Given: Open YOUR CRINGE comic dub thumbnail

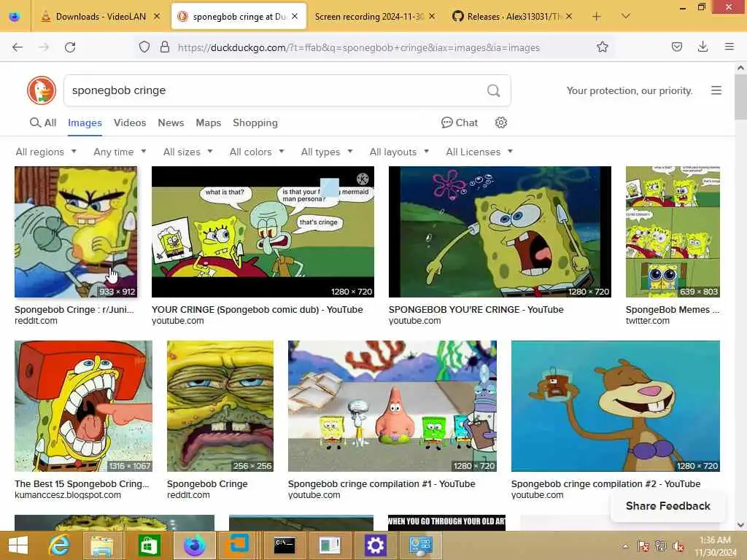Looking at the screenshot, I should pyautogui.click(x=263, y=232).
